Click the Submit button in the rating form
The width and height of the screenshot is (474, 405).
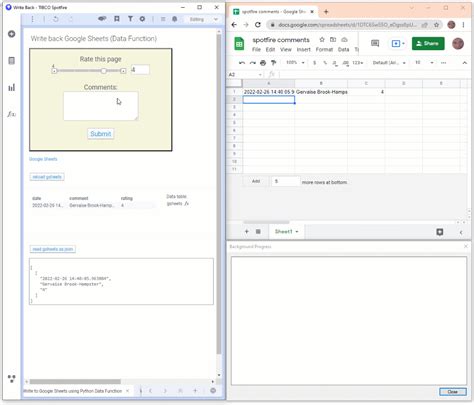101,134
